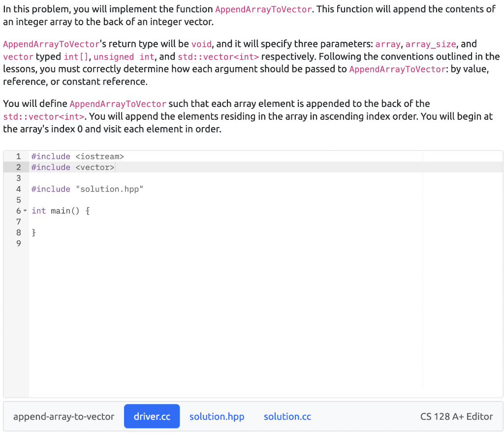The image size is (504, 438).
Task: Select the driver.cc tab
Action: 152,416
